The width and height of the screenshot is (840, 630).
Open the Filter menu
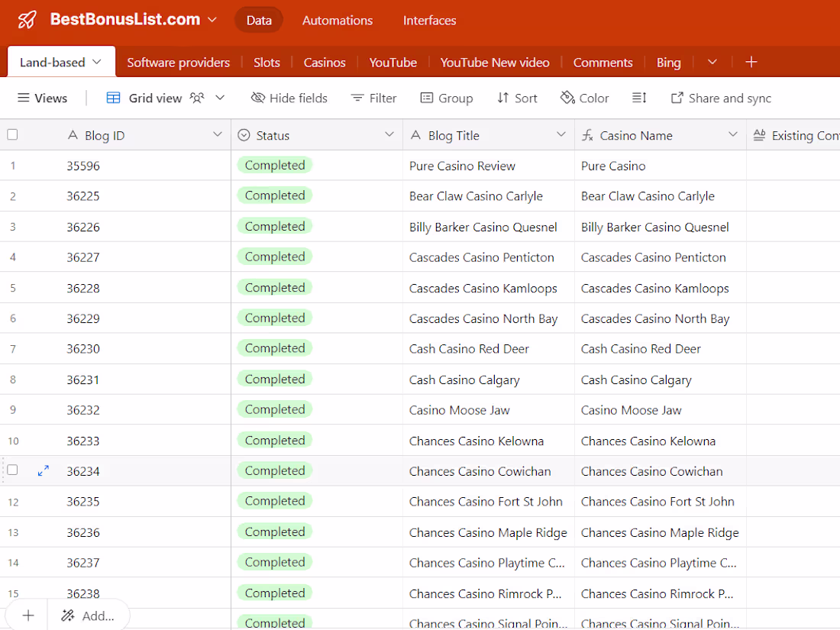[x=374, y=98]
